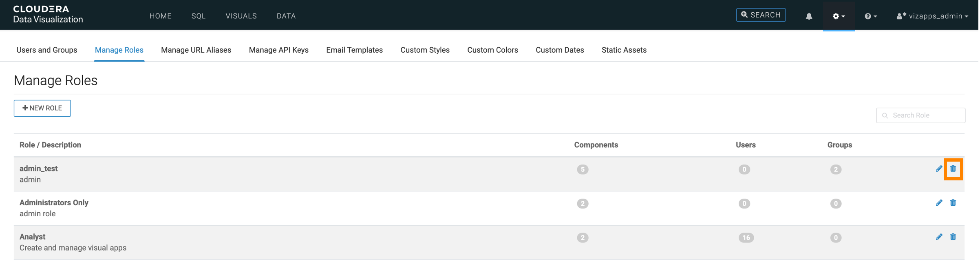Expand the vizapps_admin user menu
Viewport: 980px width, 262px height.
pos(932,16)
